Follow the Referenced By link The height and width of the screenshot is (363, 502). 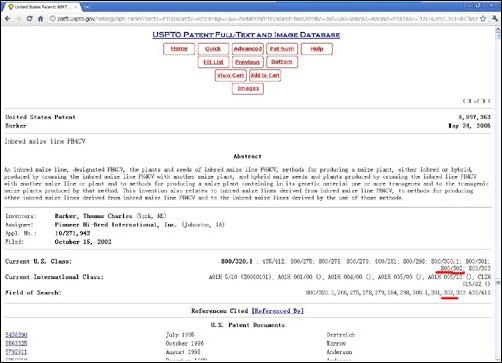point(278,311)
